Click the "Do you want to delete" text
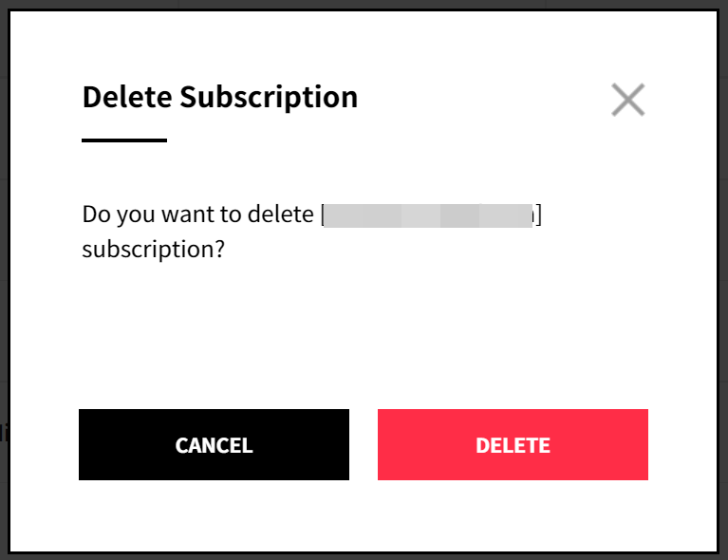This screenshot has height=560, width=728. coord(199,215)
